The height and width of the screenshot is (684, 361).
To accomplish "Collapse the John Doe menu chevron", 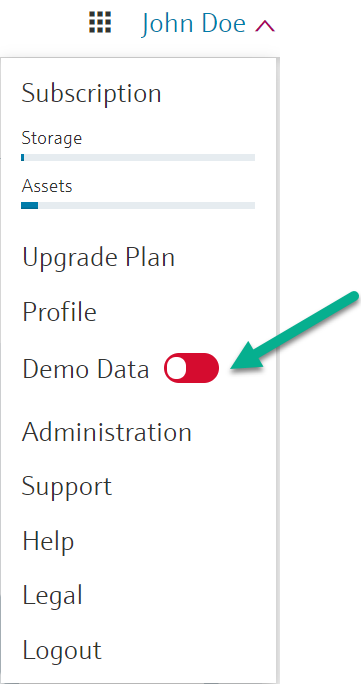I will coord(265,26).
